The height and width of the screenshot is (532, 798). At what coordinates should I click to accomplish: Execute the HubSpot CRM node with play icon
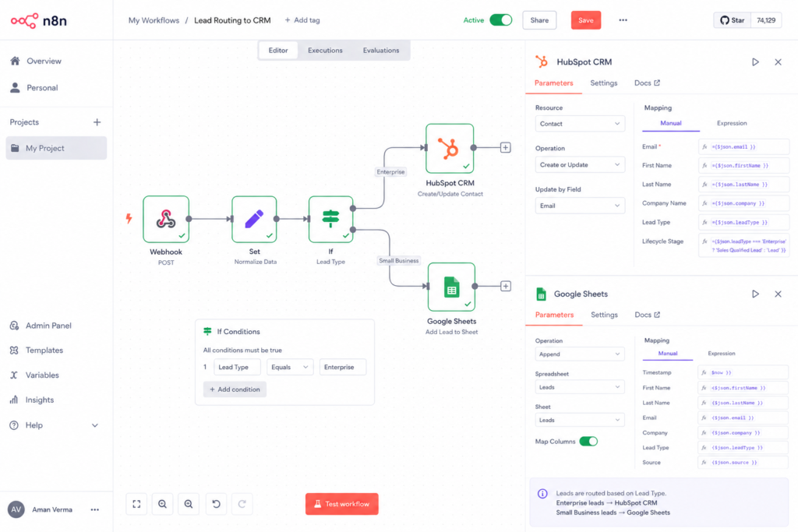click(755, 62)
